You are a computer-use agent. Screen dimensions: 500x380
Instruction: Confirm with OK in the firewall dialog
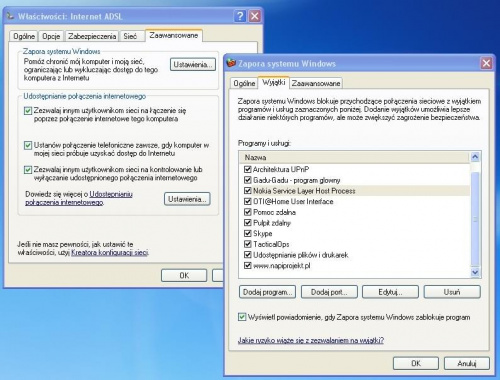416,363
